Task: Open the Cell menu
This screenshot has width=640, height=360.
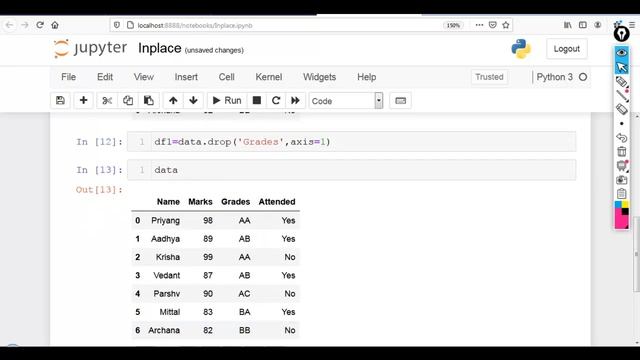Action: pos(227,77)
